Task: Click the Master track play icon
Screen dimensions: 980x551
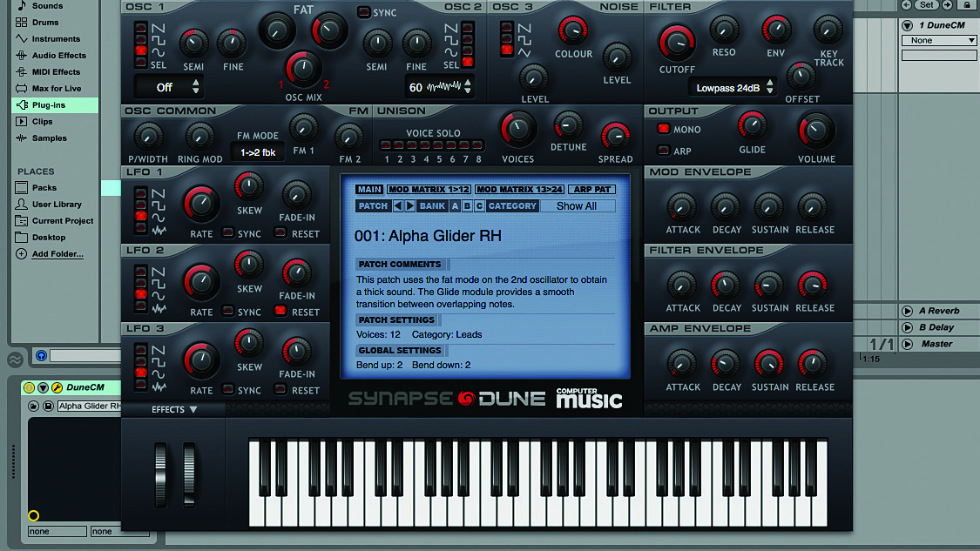Action: pos(908,344)
